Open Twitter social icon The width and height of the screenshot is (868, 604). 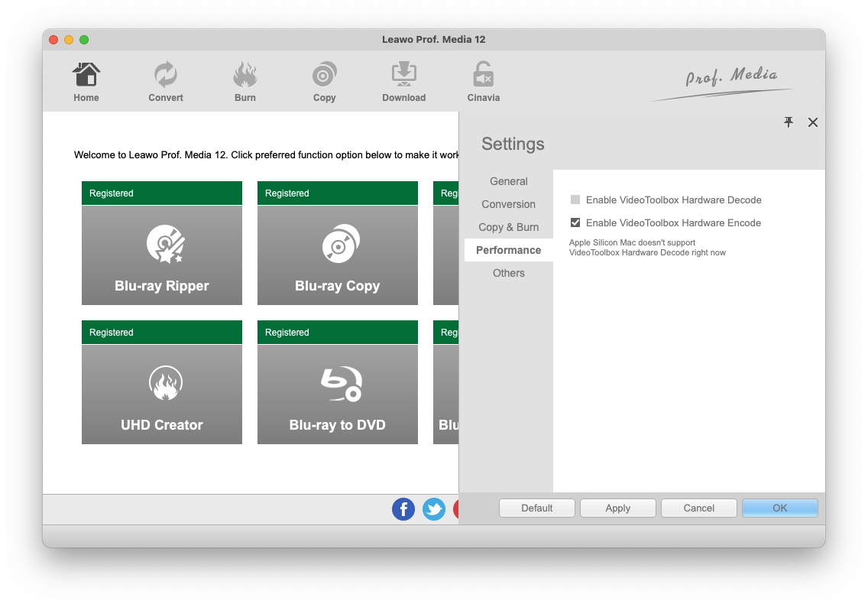[x=434, y=509]
